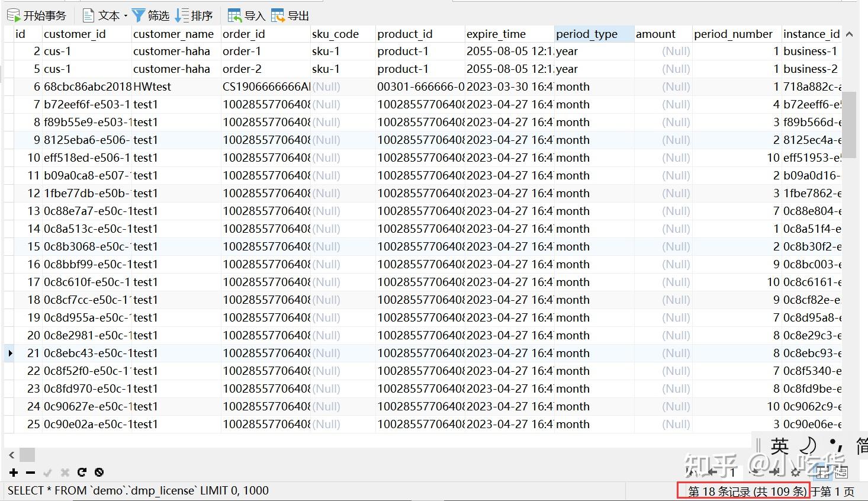
Task: Click the business-1 instance_id cell
Action: [x=812, y=51]
